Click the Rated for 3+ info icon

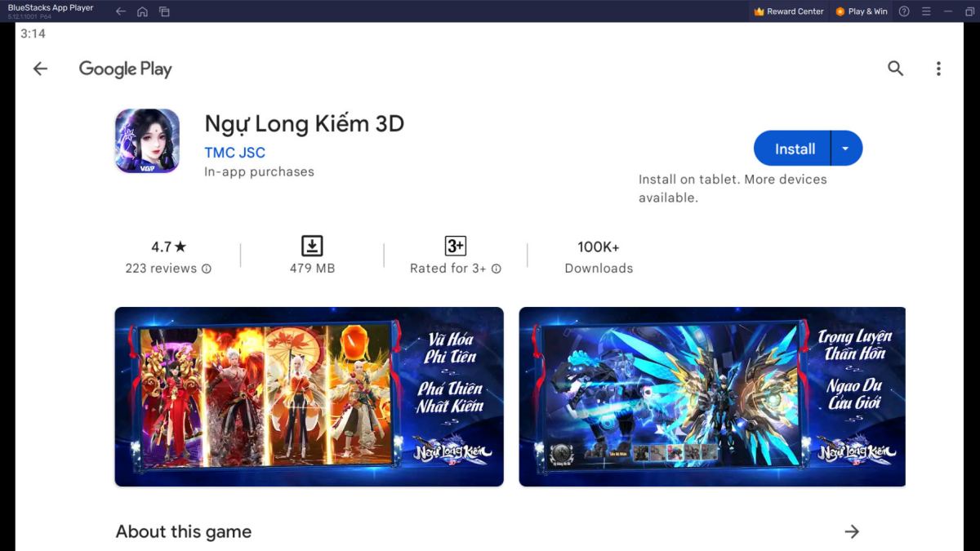(496, 269)
